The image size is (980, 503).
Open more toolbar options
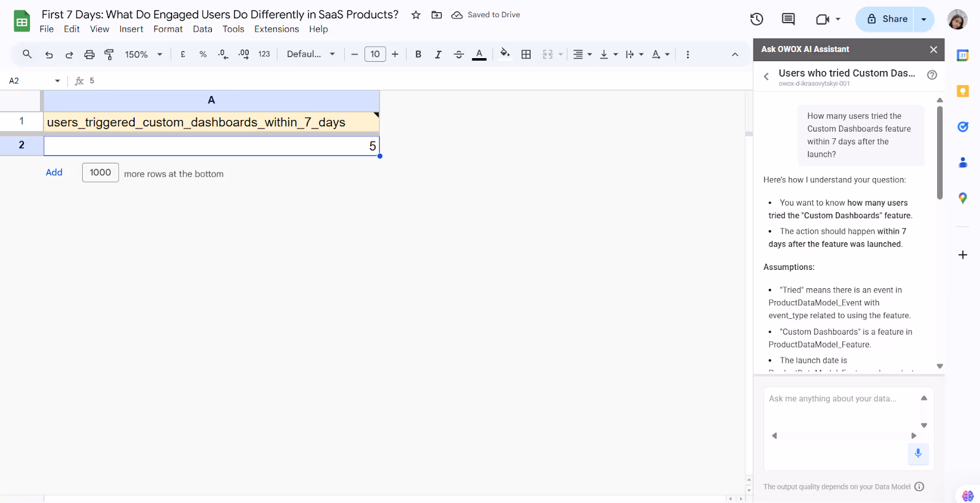688,54
